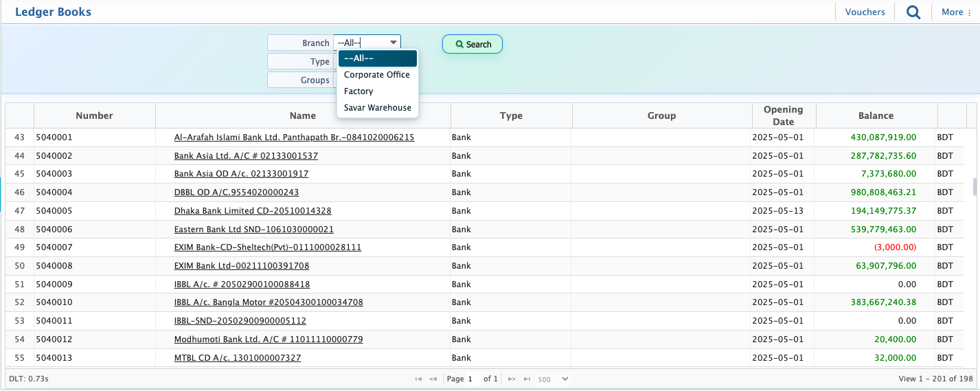This screenshot has width=980, height=391.
Task: Select the balance cell 63,907,796.00
Action: [876, 266]
